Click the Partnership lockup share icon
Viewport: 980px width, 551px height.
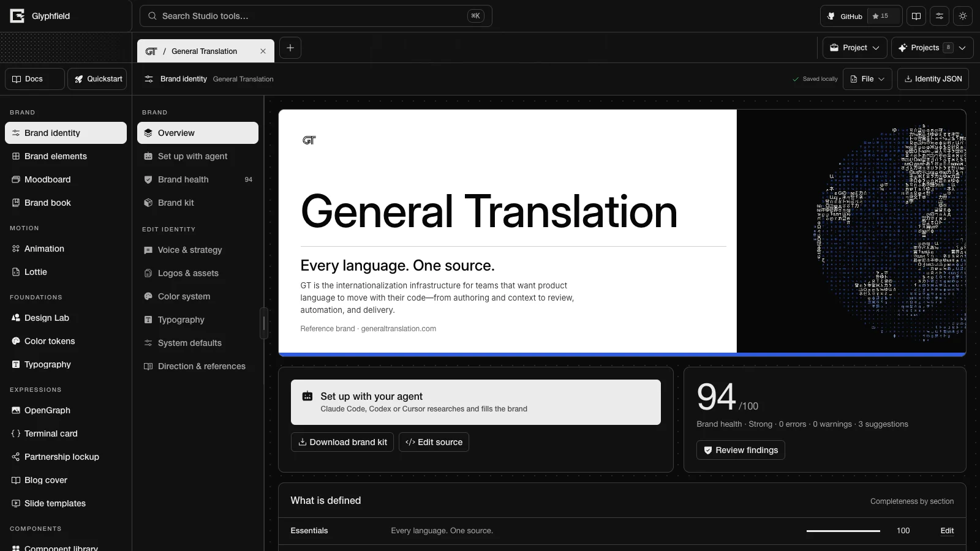16,457
